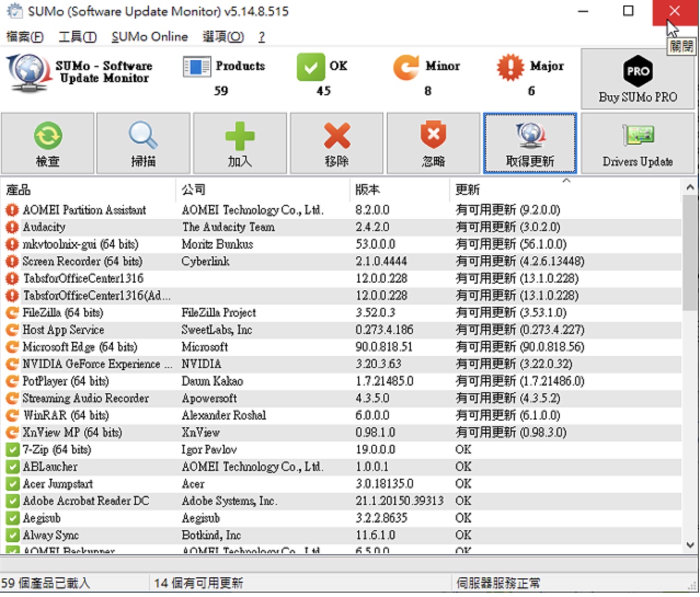Click the scrollbar down arrow
The width and height of the screenshot is (700, 597).
click(690, 545)
